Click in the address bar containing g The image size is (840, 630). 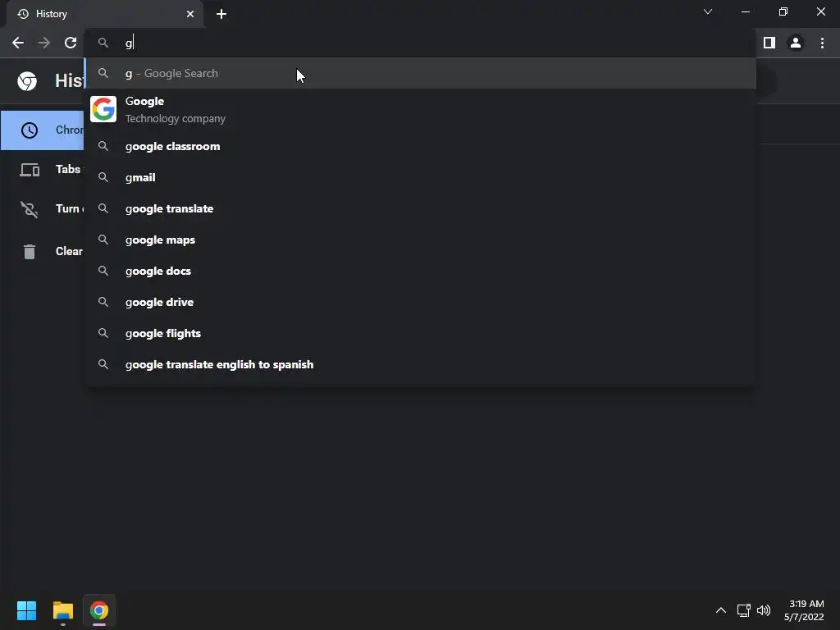click(421, 43)
